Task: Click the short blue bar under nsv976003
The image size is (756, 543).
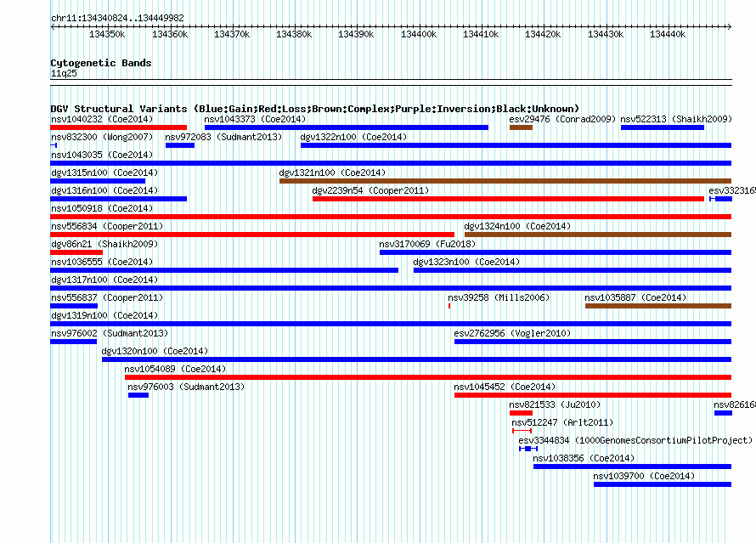Action: pyautogui.click(x=138, y=395)
